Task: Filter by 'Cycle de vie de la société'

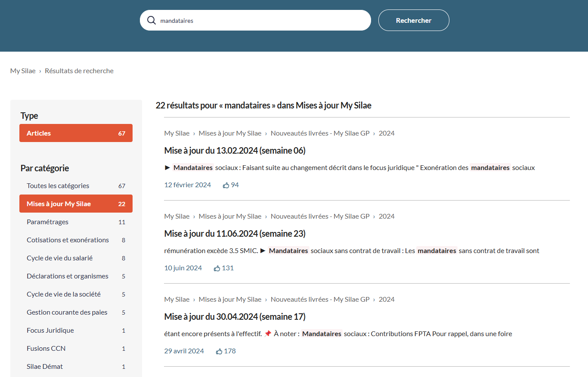Action: [76, 294]
